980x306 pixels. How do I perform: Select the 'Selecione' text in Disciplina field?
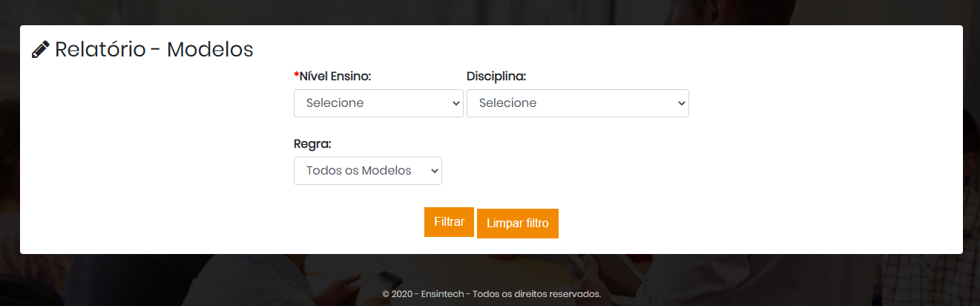click(x=507, y=103)
